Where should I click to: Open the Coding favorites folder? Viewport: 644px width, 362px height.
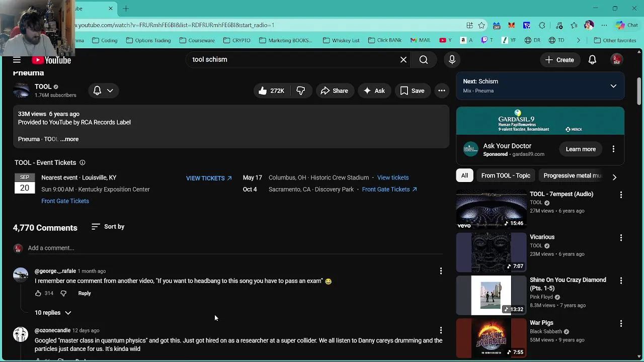(105, 40)
